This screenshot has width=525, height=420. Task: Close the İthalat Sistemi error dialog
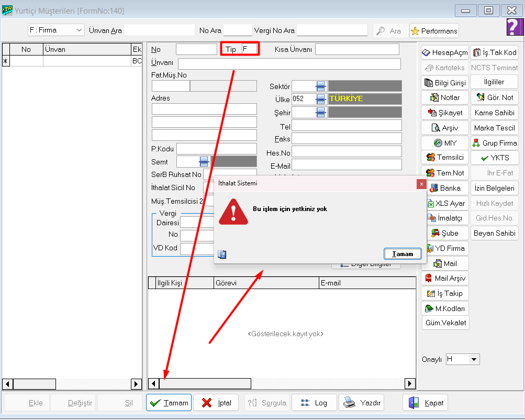coord(420,184)
